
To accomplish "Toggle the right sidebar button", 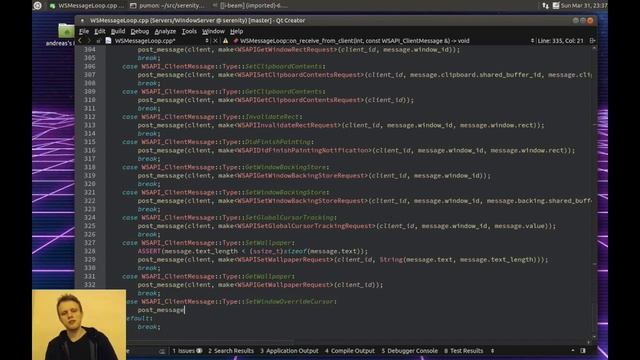I will (x=583, y=351).
